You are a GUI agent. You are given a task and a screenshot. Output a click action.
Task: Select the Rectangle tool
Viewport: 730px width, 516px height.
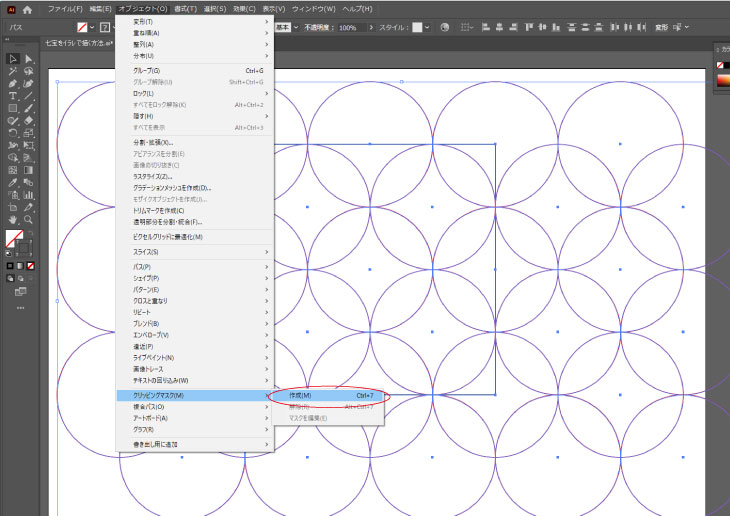[x=13, y=108]
